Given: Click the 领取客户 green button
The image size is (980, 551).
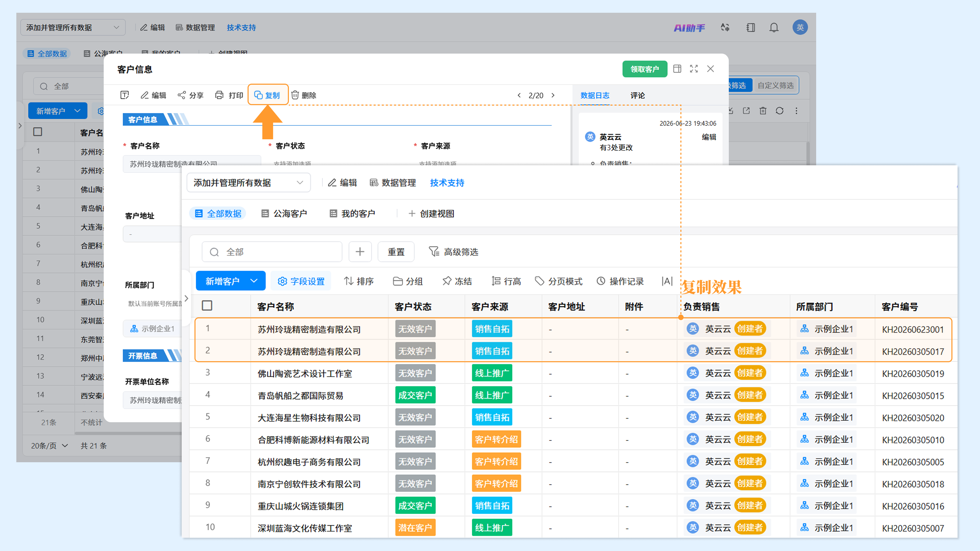Looking at the screenshot, I should (x=645, y=69).
